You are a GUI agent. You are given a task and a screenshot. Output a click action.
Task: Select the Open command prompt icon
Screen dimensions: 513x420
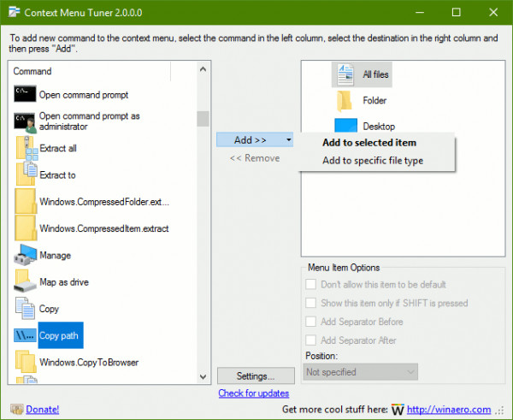(25, 94)
